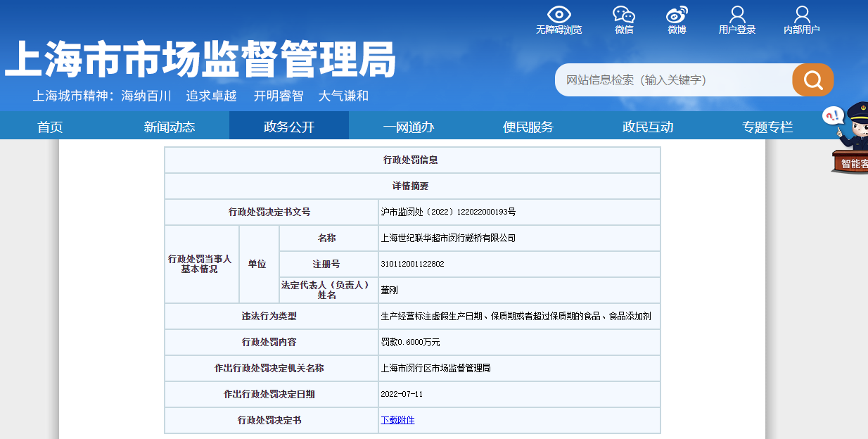This screenshot has width=868, height=439.
Task: Open the WeChat icon link
Action: pos(623,14)
